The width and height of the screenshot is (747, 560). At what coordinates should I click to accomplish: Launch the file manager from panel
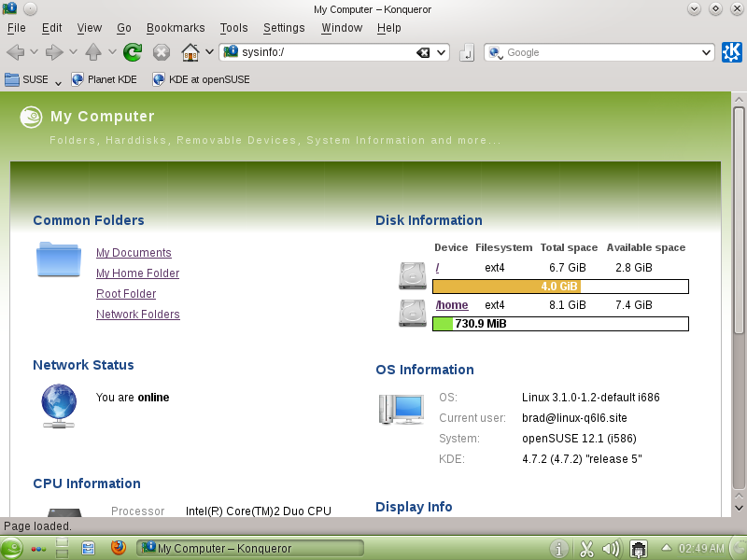(x=88, y=548)
